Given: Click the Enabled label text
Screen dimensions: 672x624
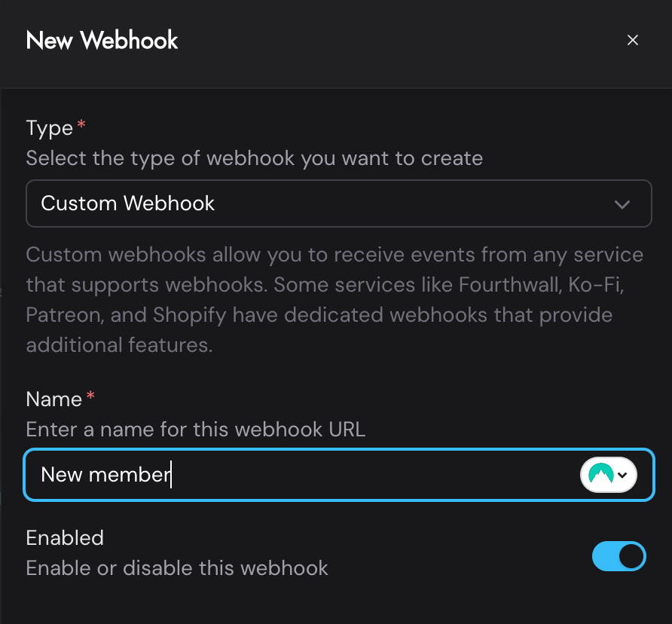Looking at the screenshot, I should pyautogui.click(x=65, y=537).
